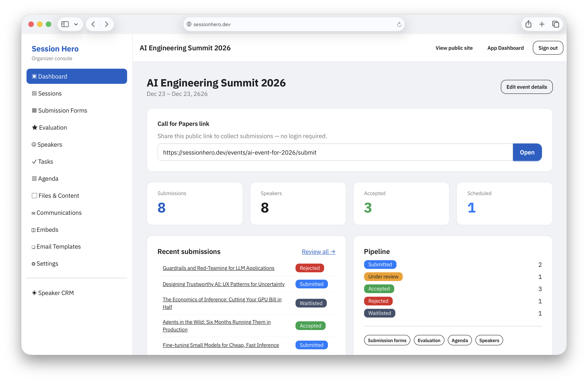Open Dashboard in the sidebar
This screenshot has height=383, width=588.
(x=77, y=76)
